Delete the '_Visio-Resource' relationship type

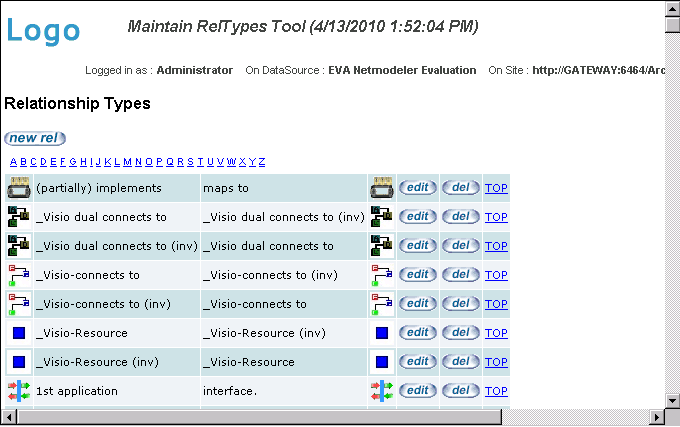tap(460, 333)
